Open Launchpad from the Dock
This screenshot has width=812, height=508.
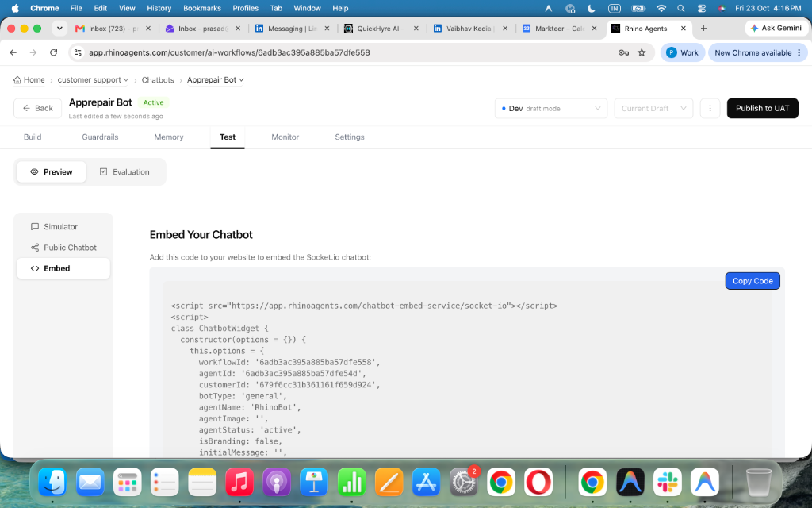[x=128, y=482]
